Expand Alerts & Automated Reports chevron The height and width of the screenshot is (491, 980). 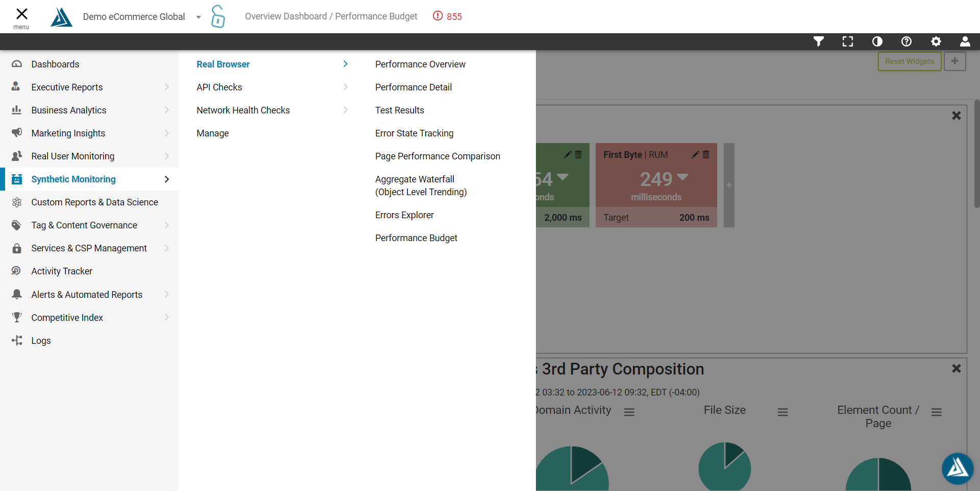tap(166, 294)
